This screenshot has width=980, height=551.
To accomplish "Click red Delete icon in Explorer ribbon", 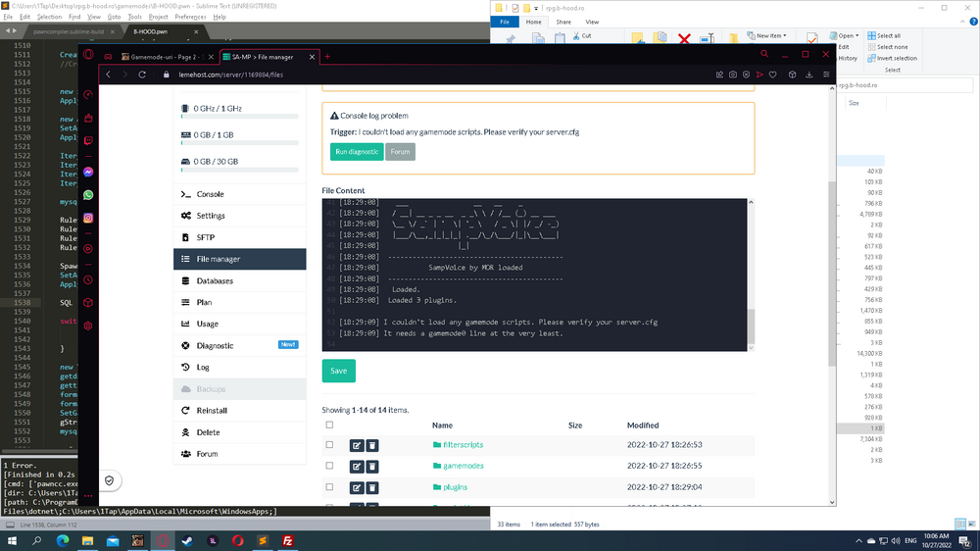I will (x=684, y=39).
